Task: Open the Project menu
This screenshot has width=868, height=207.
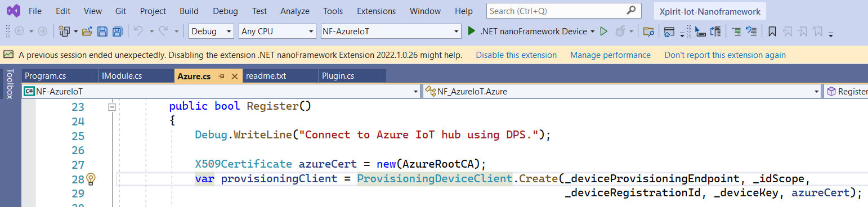Action: pos(153,11)
